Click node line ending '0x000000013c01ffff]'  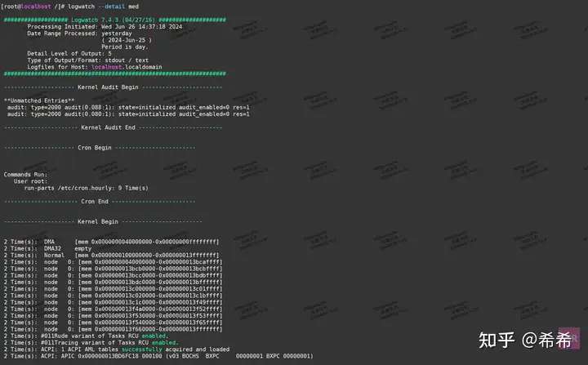pos(113,289)
